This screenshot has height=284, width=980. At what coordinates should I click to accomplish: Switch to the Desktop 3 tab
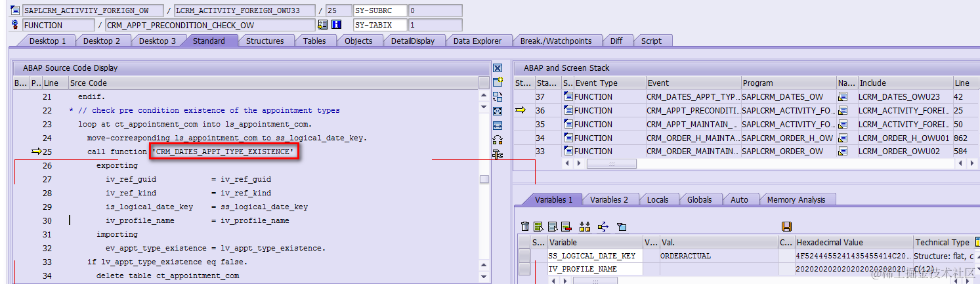[158, 41]
